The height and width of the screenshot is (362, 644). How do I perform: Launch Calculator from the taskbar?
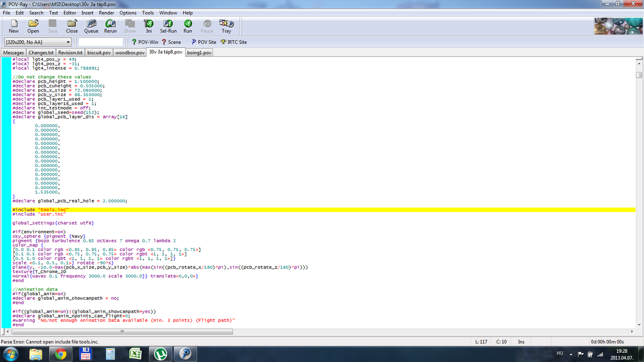(111, 354)
